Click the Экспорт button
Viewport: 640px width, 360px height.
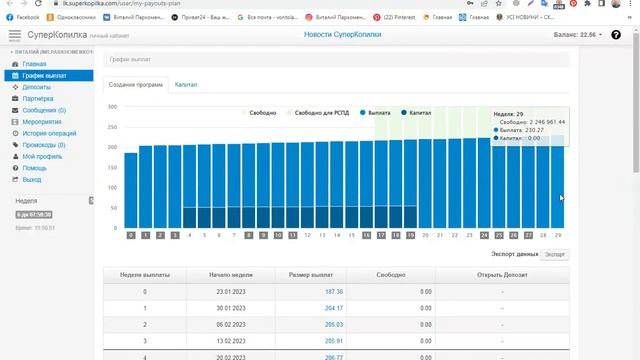[x=555, y=254]
